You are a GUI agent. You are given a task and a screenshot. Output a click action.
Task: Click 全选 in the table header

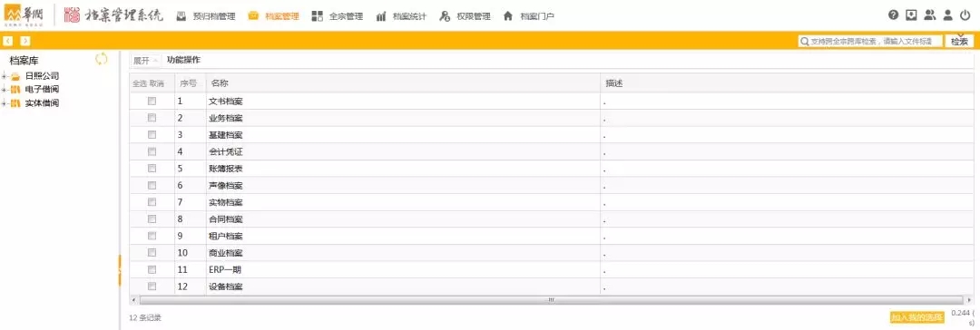pyautogui.click(x=139, y=83)
